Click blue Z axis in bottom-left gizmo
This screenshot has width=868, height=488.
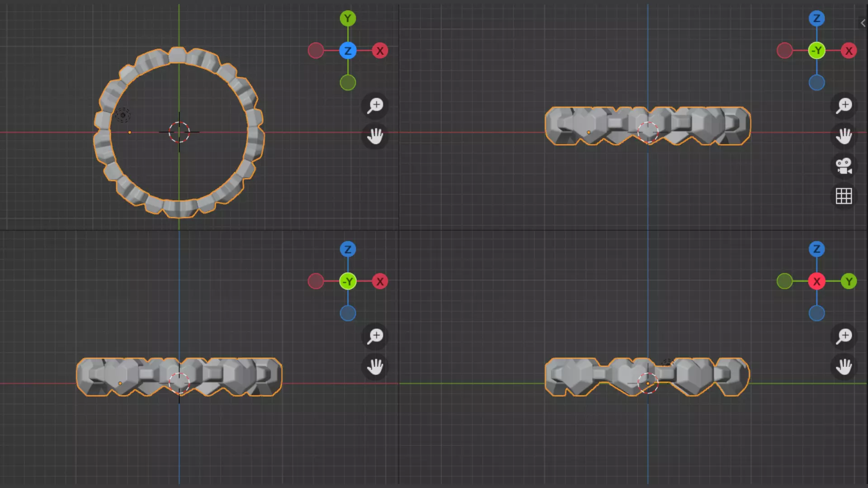pos(348,249)
